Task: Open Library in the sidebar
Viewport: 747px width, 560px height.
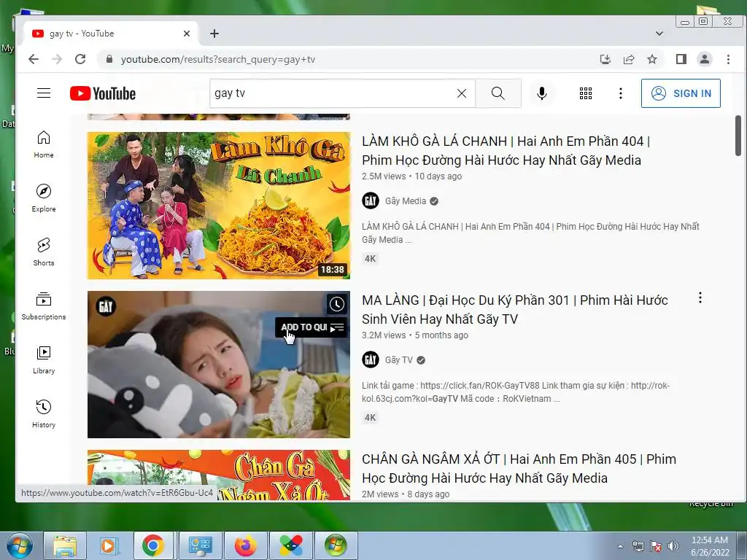Action: pos(44,359)
